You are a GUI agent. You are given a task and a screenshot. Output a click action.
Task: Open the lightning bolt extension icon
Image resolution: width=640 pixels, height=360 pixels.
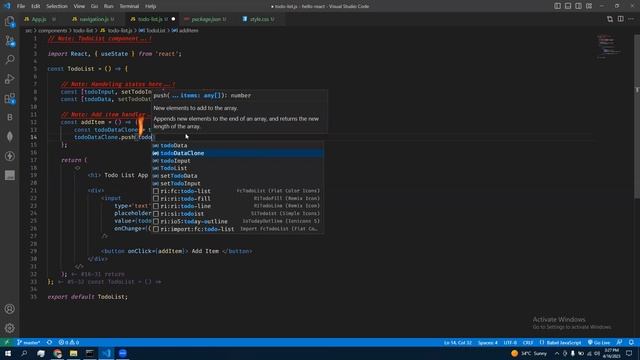click(9, 156)
